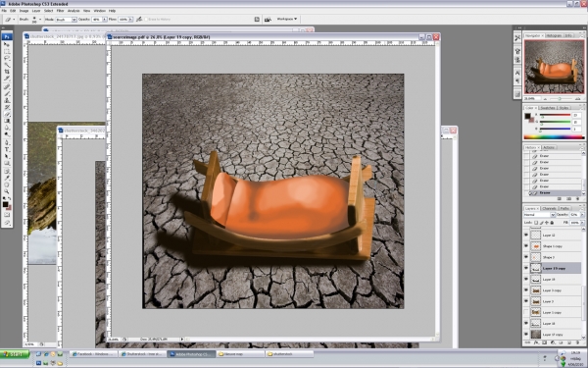The width and height of the screenshot is (588, 368).
Task: Open shutterstock folder from taskbar
Action: click(x=289, y=354)
